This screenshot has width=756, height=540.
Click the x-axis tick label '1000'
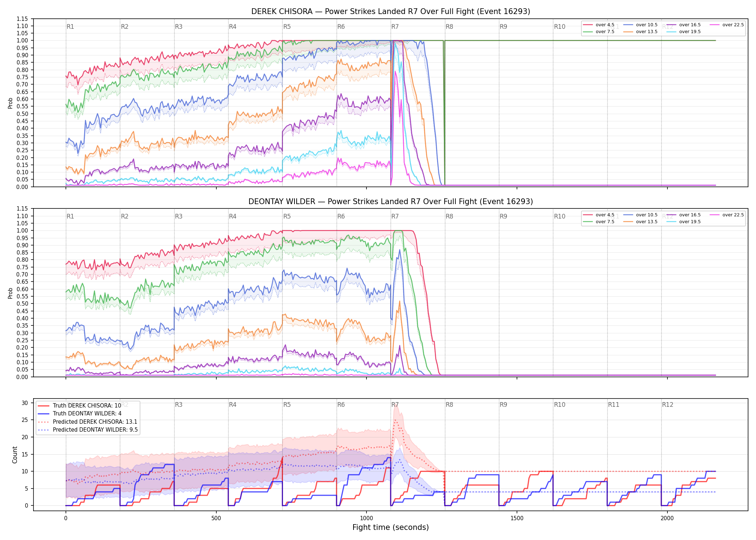366,518
